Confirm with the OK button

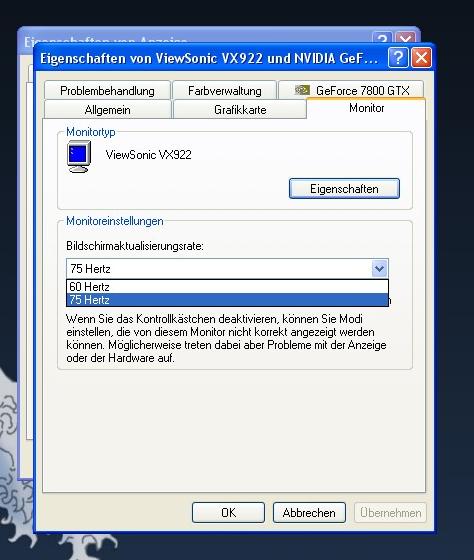click(228, 512)
